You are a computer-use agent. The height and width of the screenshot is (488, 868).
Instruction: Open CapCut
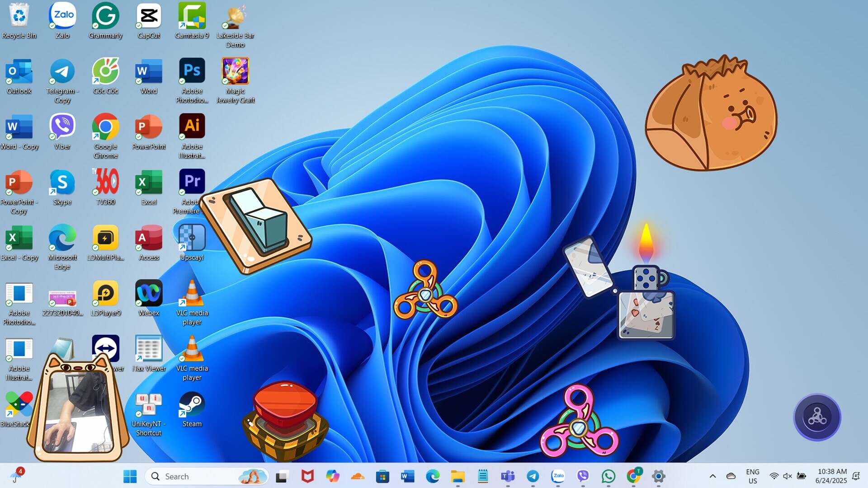149,15
